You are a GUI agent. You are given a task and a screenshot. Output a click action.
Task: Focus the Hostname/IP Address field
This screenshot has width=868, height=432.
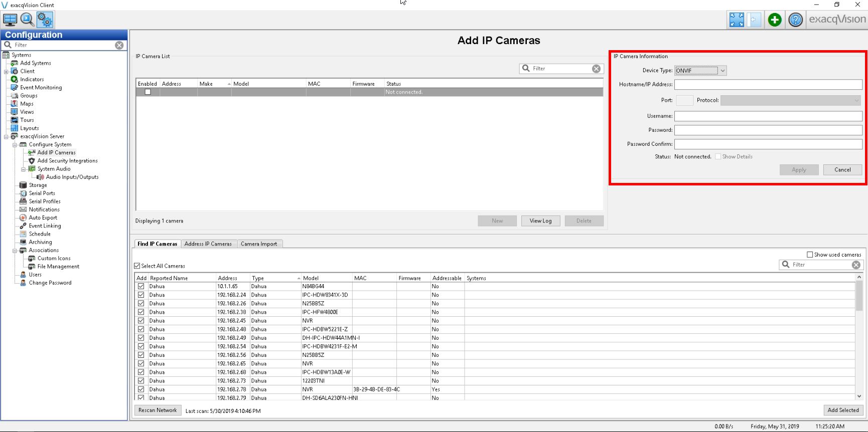768,85
